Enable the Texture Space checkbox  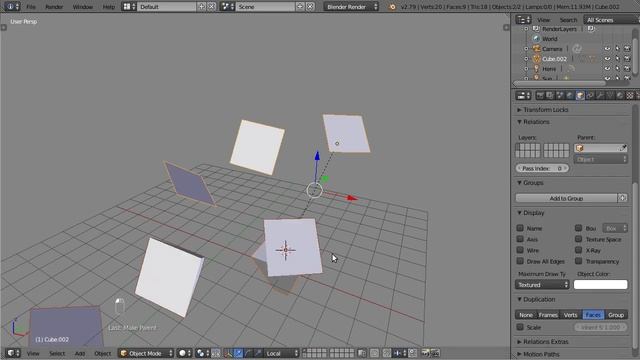[x=578, y=239]
